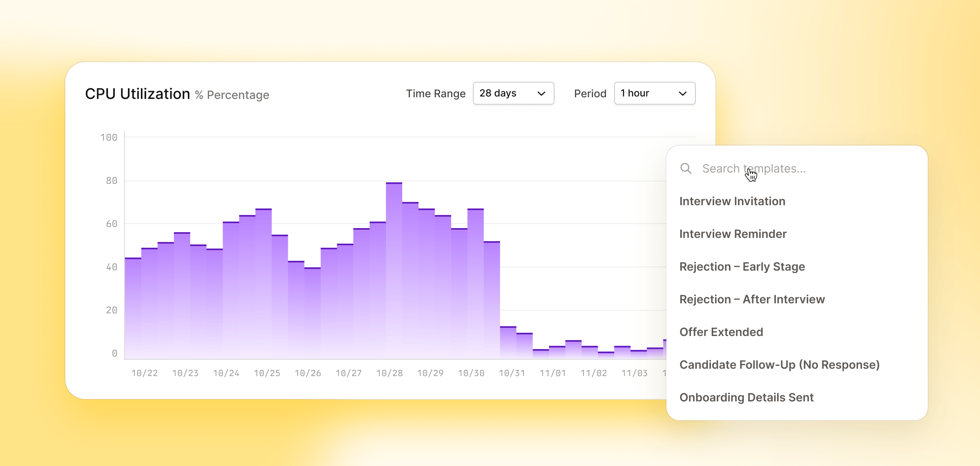Click the 11/02 x-axis date label
Screen dimensions: 980x466
coord(594,373)
